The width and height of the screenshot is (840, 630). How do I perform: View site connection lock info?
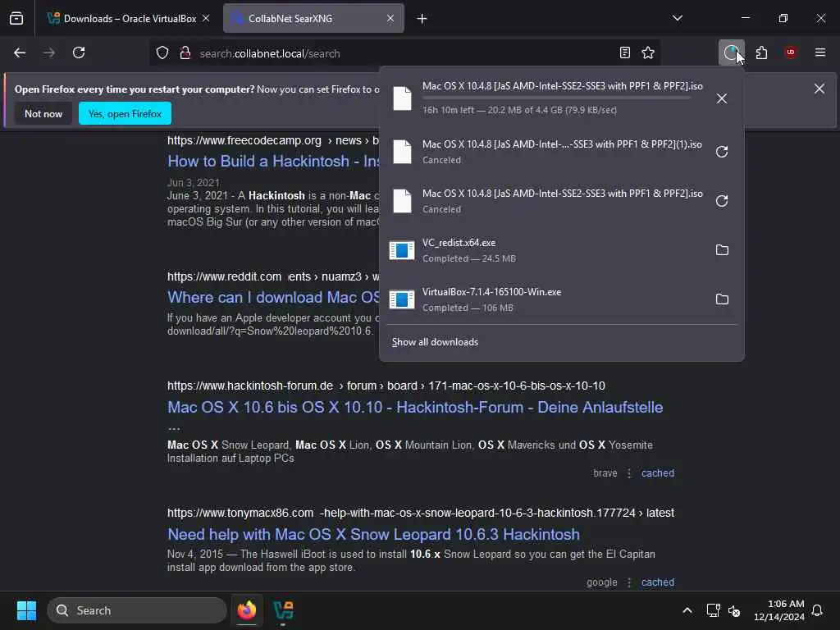(185, 52)
